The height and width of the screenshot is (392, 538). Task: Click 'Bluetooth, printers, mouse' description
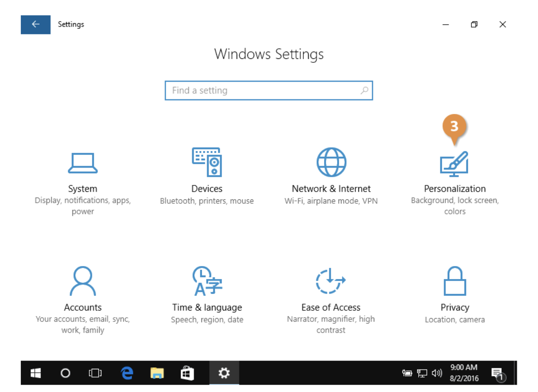pos(207,201)
